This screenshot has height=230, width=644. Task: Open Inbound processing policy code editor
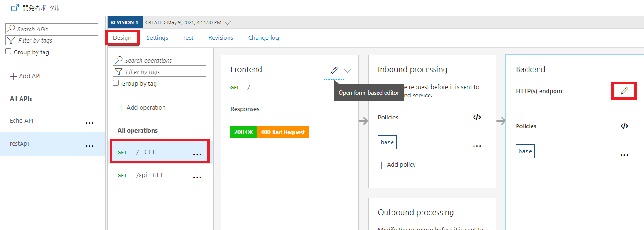477,117
